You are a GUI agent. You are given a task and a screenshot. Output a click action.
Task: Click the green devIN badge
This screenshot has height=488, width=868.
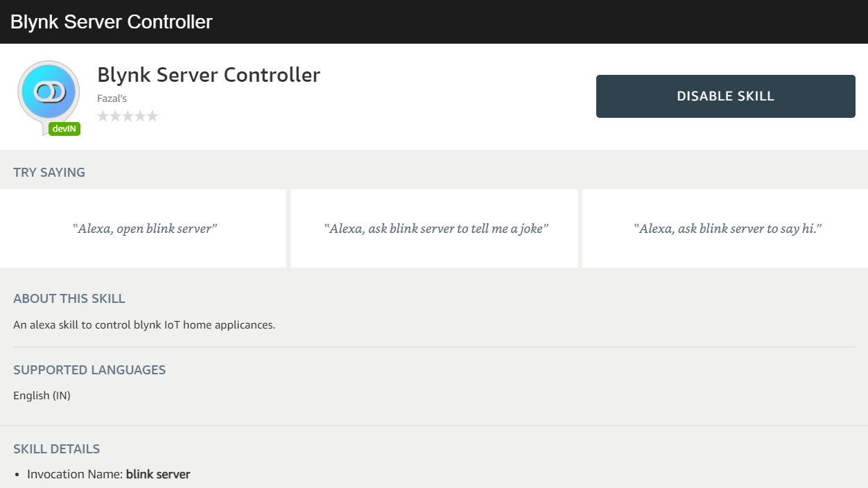[x=64, y=129]
